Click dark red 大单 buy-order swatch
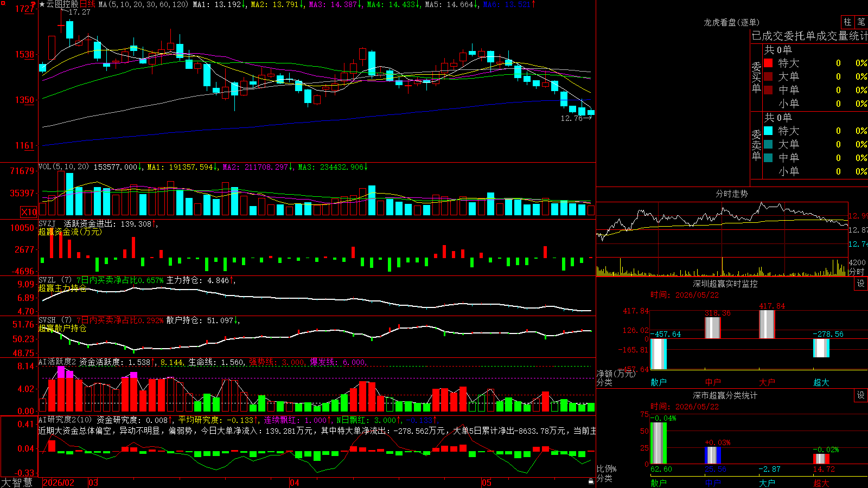Viewport: 868px width, 488px height. click(x=768, y=76)
